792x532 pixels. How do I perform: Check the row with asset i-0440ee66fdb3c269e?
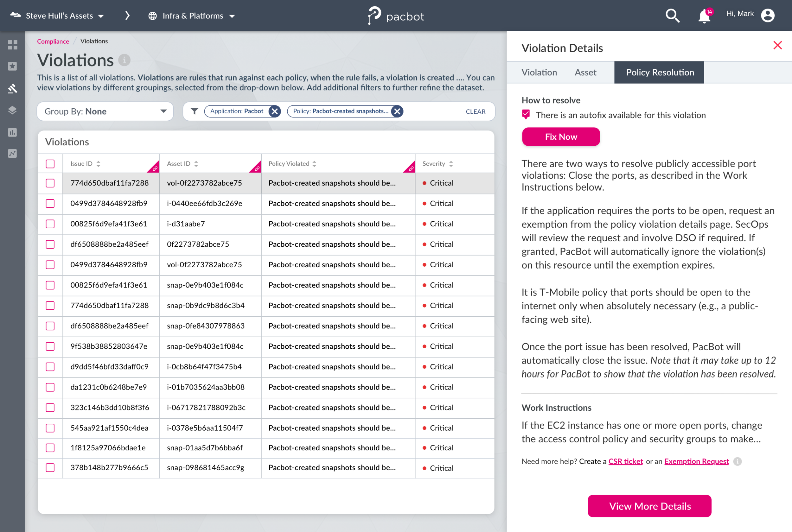[50, 204]
